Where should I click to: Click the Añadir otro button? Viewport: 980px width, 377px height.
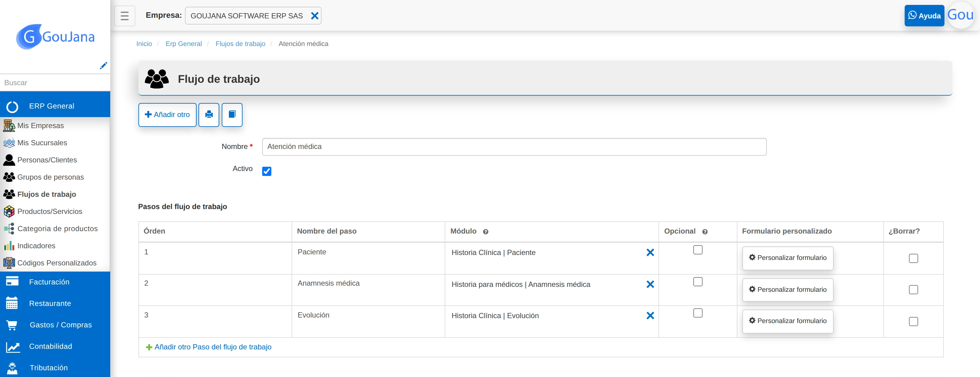pyautogui.click(x=168, y=115)
